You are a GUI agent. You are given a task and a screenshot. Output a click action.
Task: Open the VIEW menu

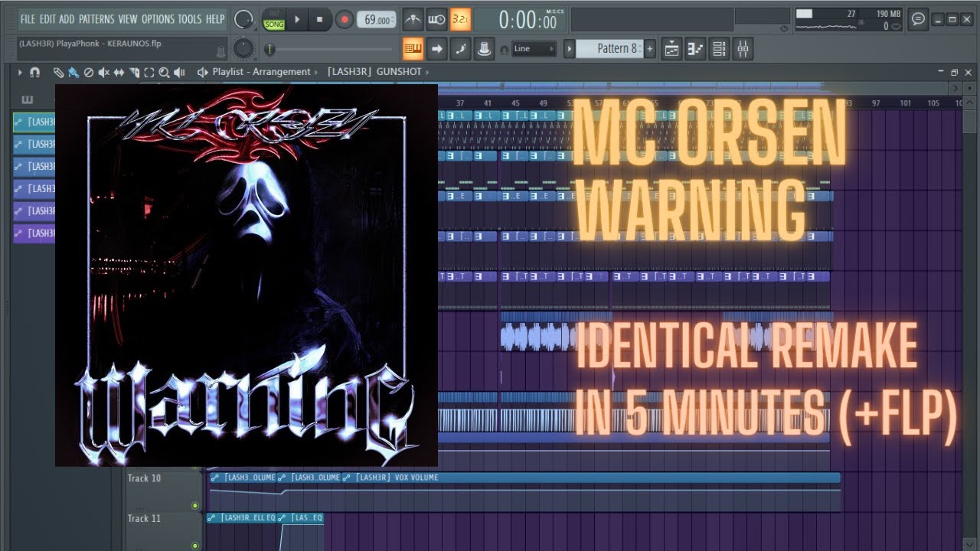pyautogui.click(x=128, y=19)
